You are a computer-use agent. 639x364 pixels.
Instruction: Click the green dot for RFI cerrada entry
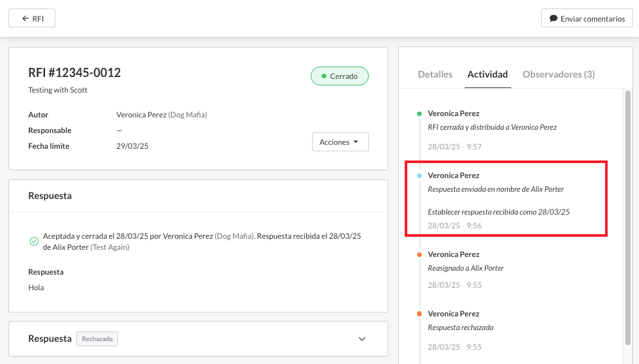pyautogui.click(x=419, y=114)
